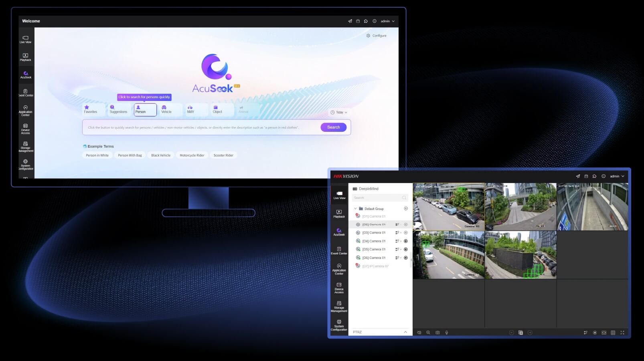Collapse the Default Group tree
644x361 pixels.
point(355,209)
